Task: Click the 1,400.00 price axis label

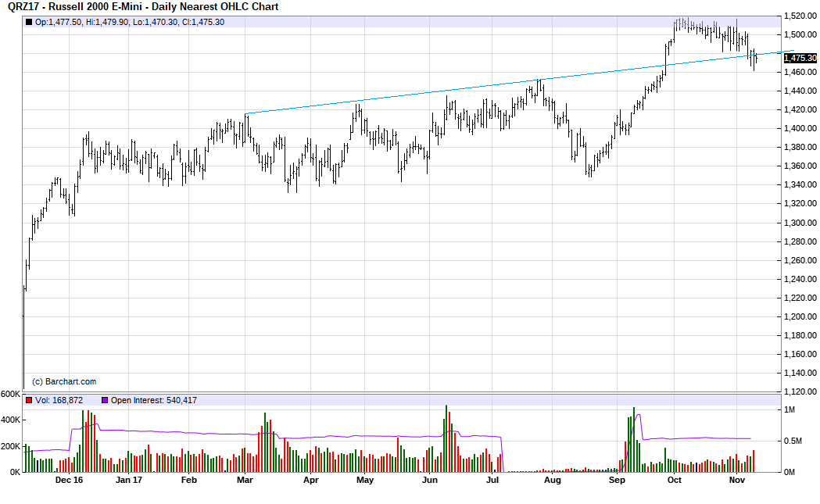Action: (800, 129)
